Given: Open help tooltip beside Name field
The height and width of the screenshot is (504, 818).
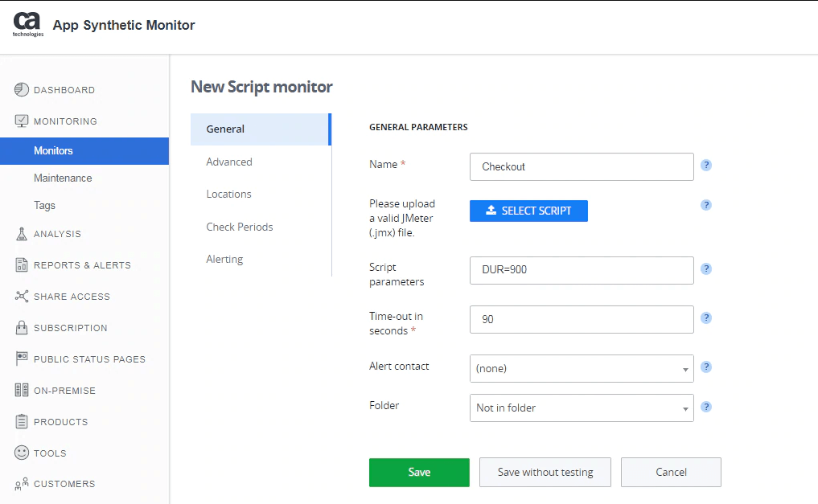Looking at the screenshot, I should tap(706, 166).
